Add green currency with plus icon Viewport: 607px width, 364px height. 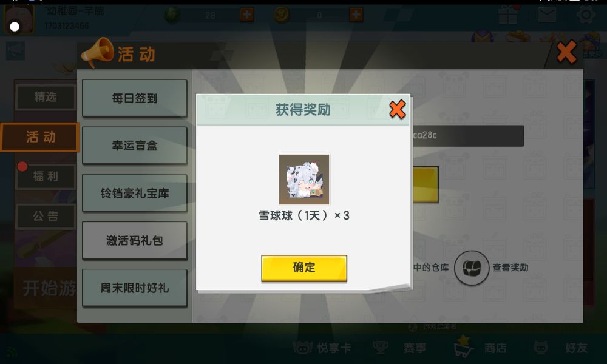(x=246, y=15)
